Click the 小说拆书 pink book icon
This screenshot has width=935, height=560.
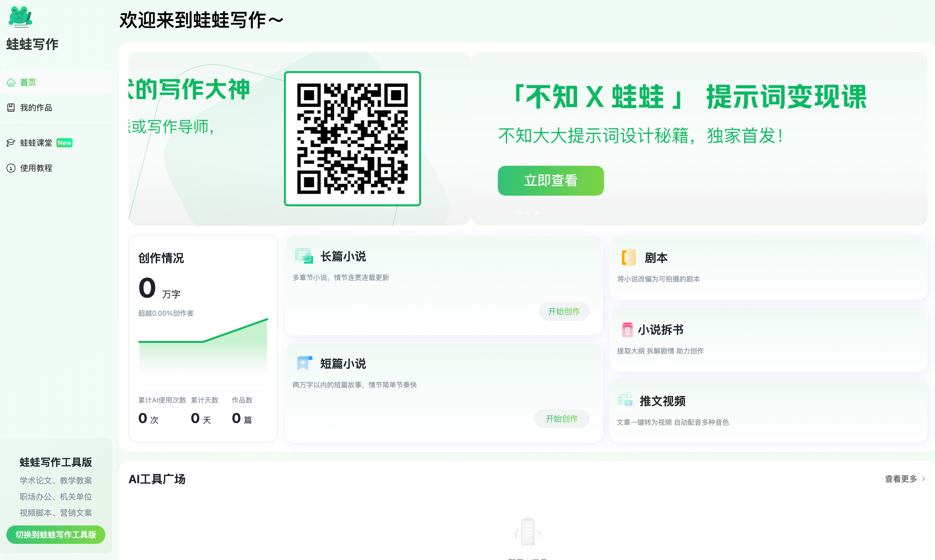(x=627, y=329)
